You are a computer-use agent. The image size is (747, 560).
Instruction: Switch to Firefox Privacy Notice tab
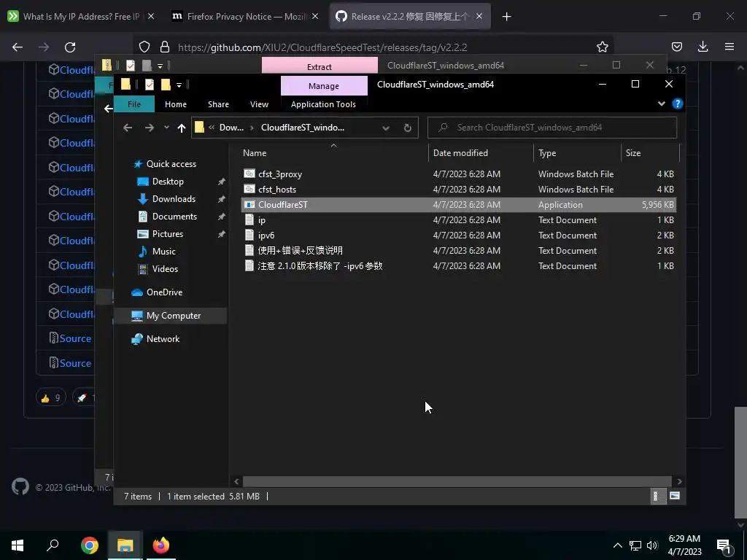coord(247,16)
